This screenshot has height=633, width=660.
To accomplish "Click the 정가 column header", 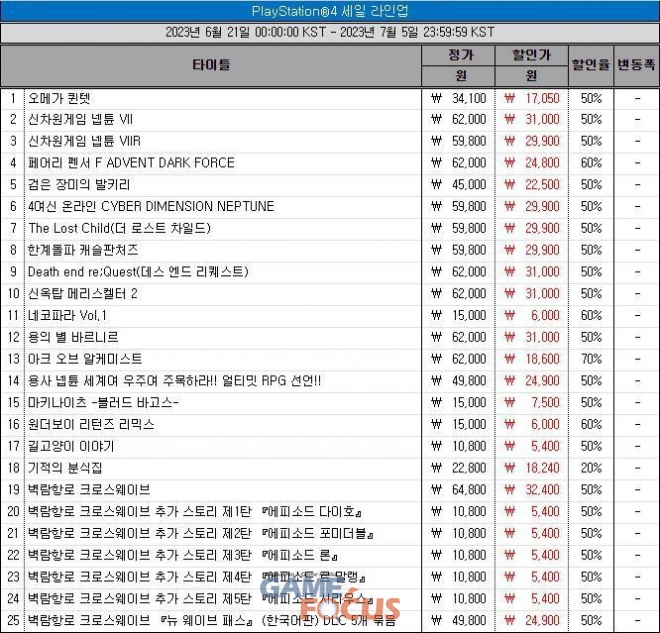I will click(460, 55).
